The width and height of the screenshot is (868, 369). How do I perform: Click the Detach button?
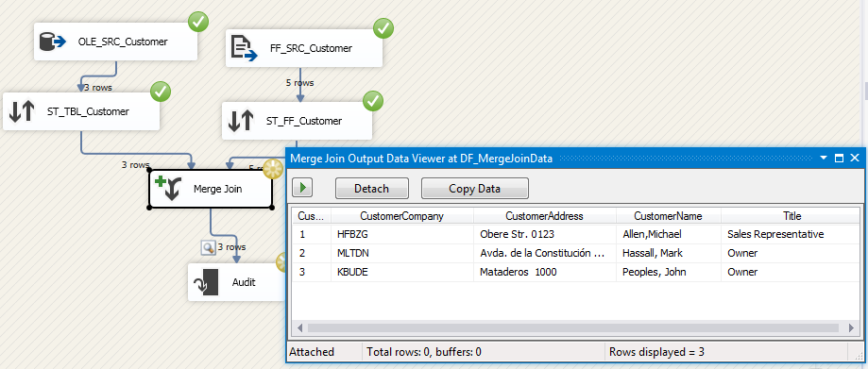pyautogui.click(x=372, y=188)
